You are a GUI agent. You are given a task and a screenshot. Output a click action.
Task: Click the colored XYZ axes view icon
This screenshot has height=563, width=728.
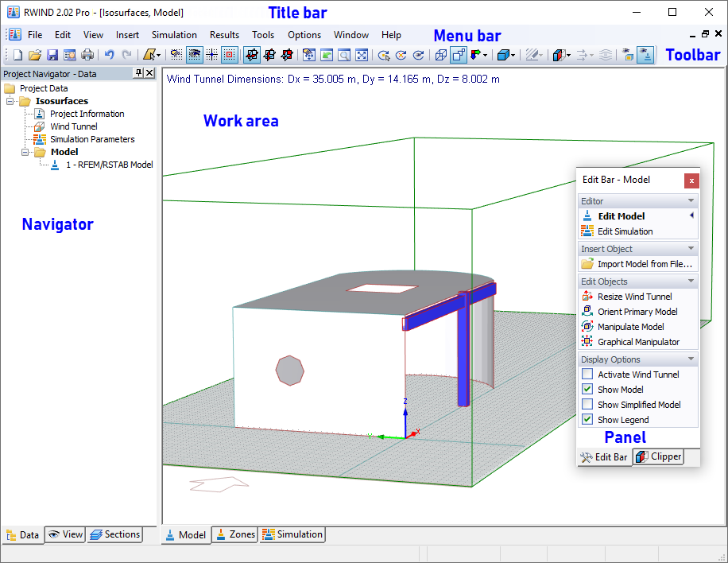pos(475,55)
